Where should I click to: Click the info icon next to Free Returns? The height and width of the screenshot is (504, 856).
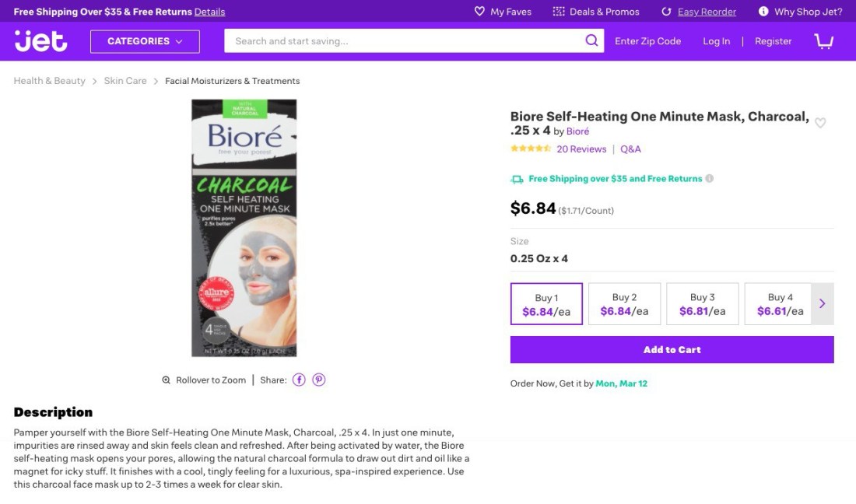coord(709,178)
